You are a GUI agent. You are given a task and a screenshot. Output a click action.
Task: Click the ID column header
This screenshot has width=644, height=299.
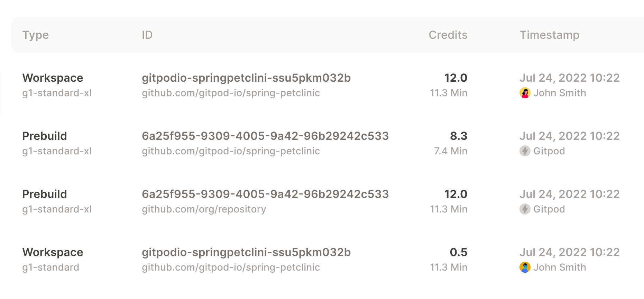point(147,35)
